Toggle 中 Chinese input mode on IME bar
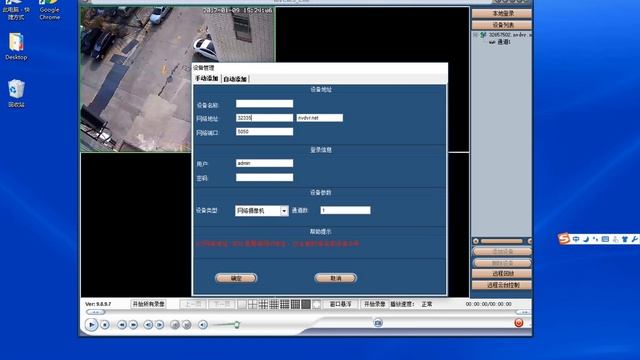The image size is (640, 360). [x=576, y=239]
